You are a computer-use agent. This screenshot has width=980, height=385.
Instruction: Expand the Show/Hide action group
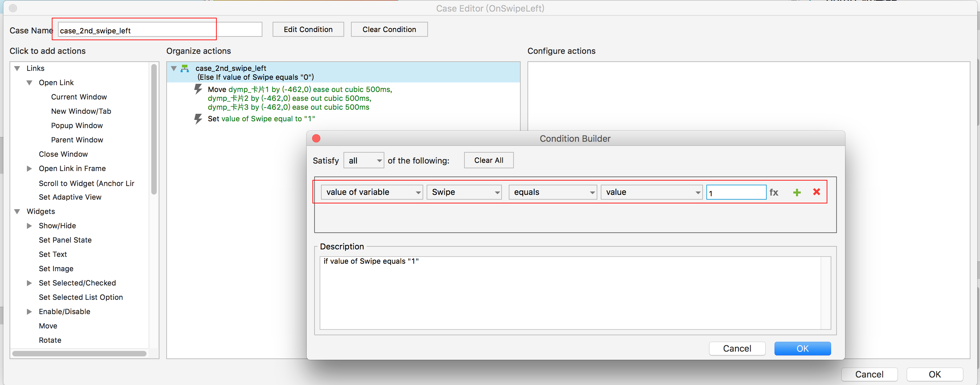(x=29, y=226)
